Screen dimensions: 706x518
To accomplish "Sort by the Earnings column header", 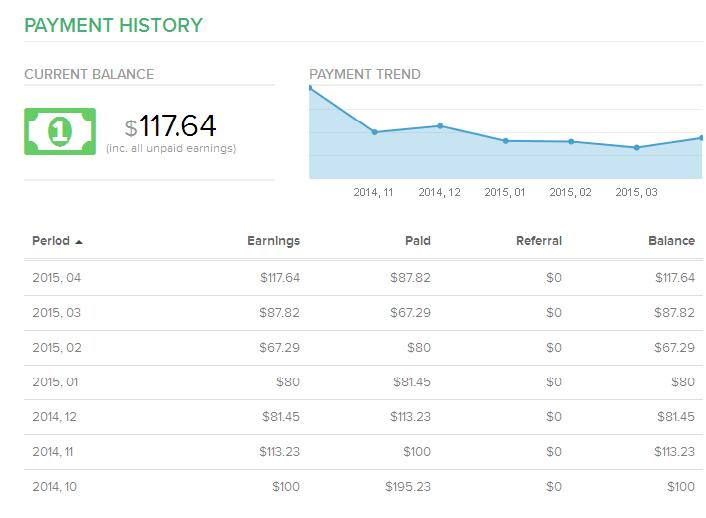I will click(273, 241).
